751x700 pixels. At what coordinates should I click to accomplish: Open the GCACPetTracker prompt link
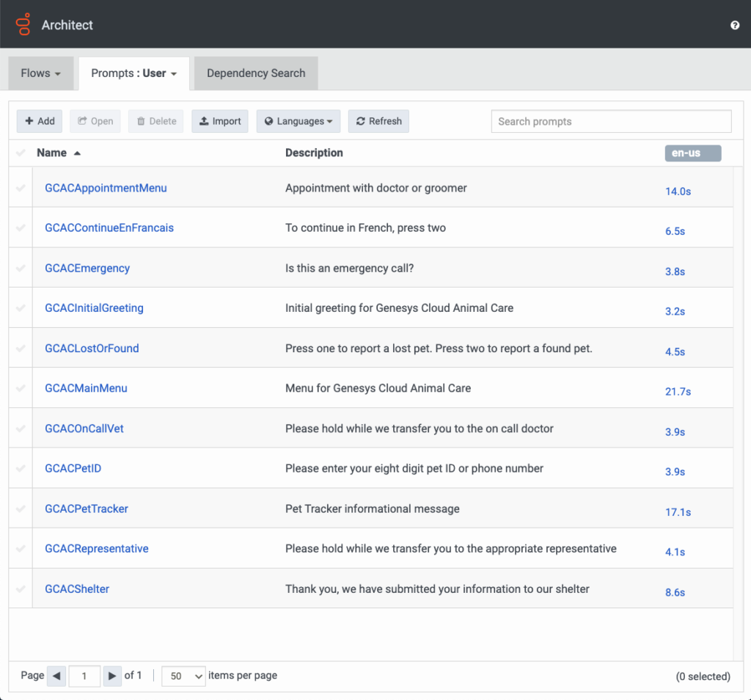coord(87,508)
